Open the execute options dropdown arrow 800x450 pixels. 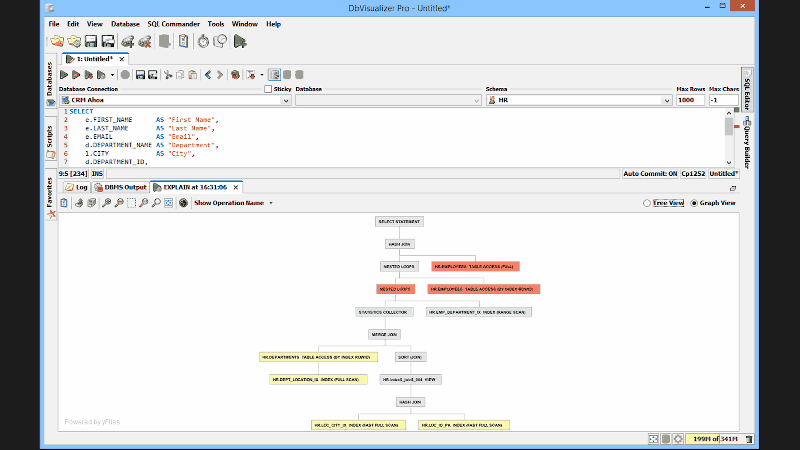coord(112,75)
